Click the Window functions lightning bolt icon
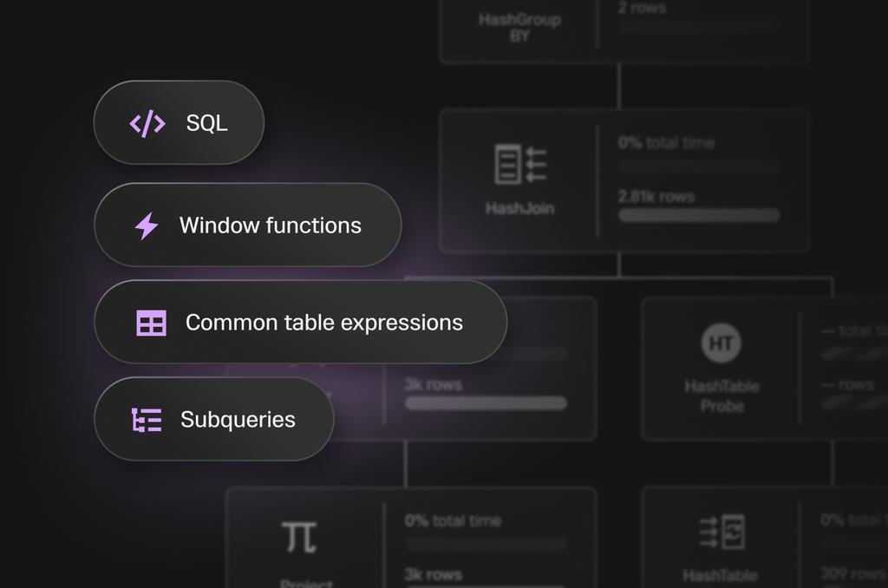The width and height of the screenshot is (888, 588). (x=147, y=225)
